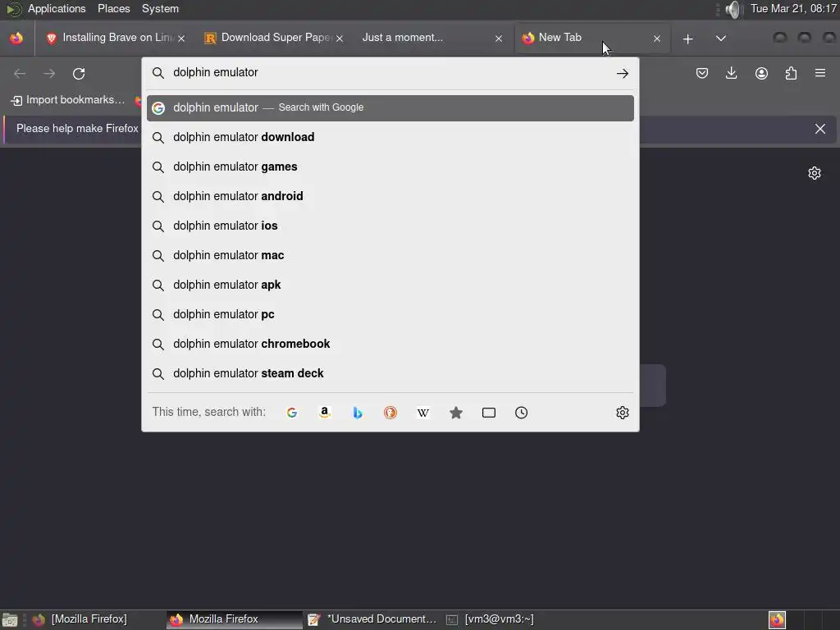Screen dimensions: 840x630
Task: Close the Download Super Paper tab
Action: 340,39
